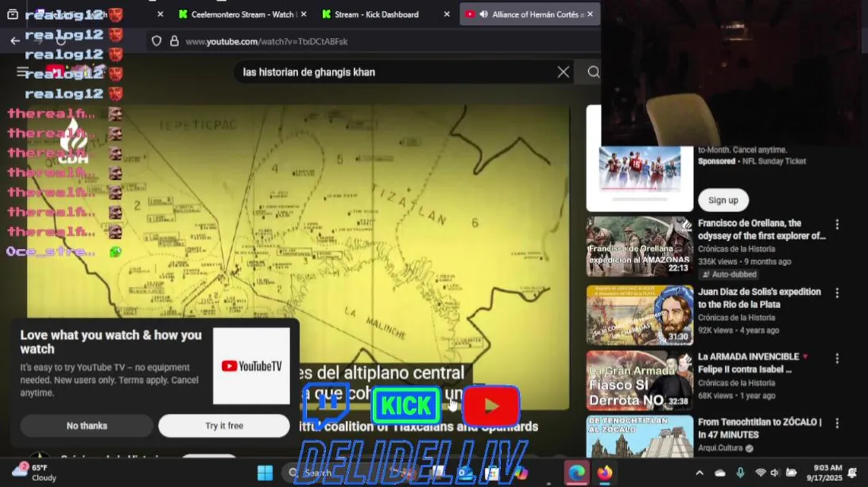This screenshot has height=487, width=868.
Task: Open Juan Díaz de Solís expedition title
Action: pos(759,298)
